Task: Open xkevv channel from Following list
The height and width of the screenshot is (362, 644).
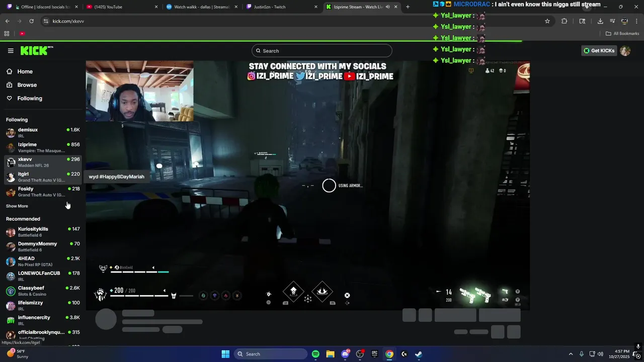Action: pos(43,162)
